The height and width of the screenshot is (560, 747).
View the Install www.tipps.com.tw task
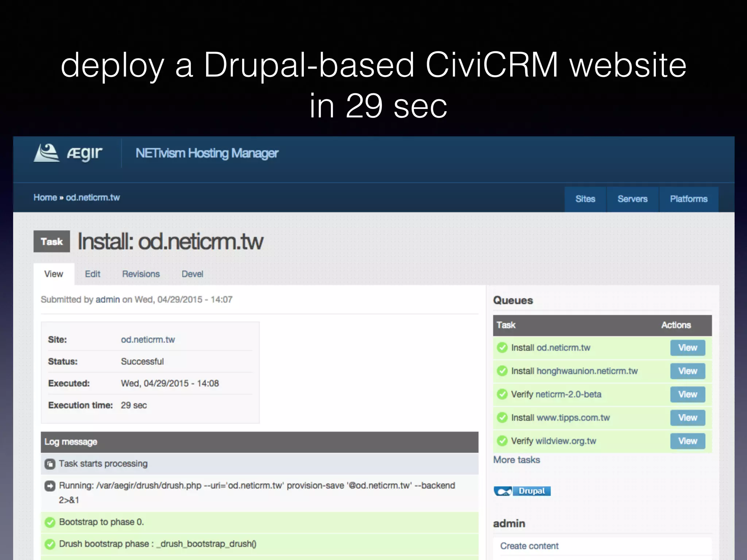(x=688, y=418)
